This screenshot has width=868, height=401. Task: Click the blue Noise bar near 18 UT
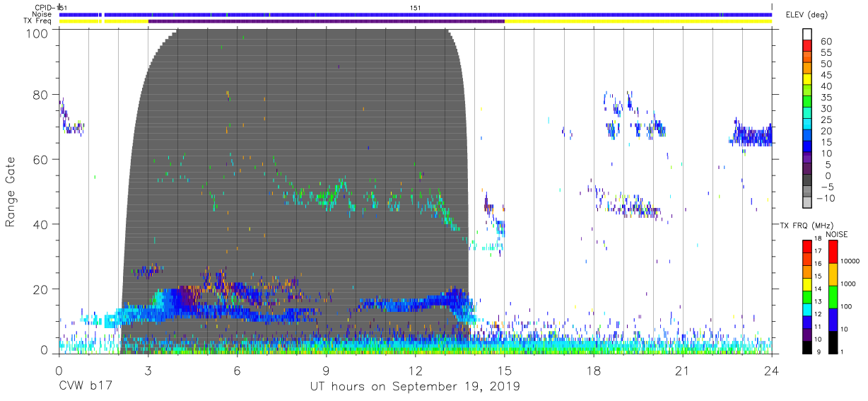594,14
